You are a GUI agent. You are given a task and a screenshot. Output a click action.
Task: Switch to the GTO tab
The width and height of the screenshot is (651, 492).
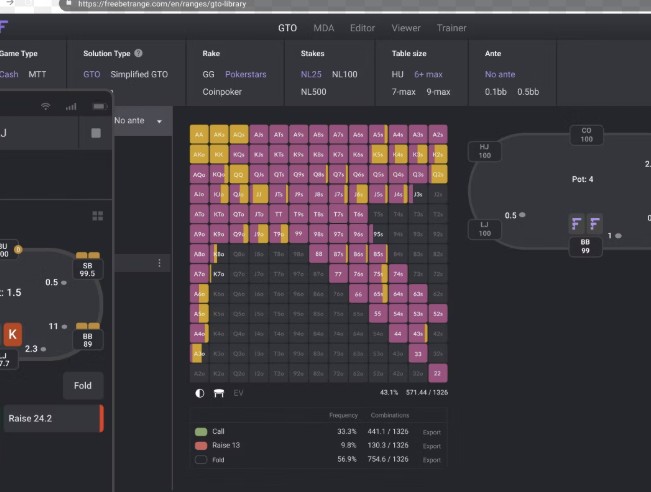point(287,28)
